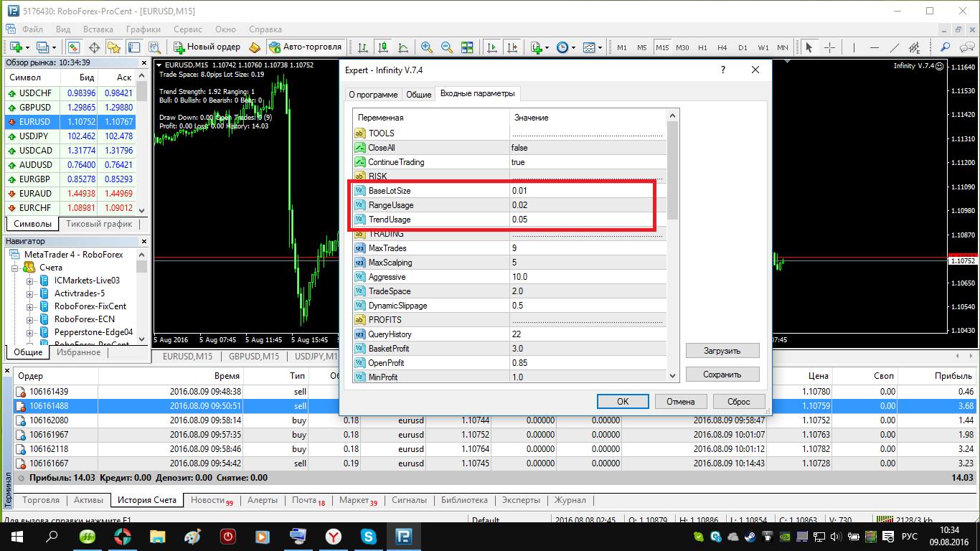Open the Торговля terminal tab
Image resolution: width=980 pixels, height=551 pixels.
(42, 500)
